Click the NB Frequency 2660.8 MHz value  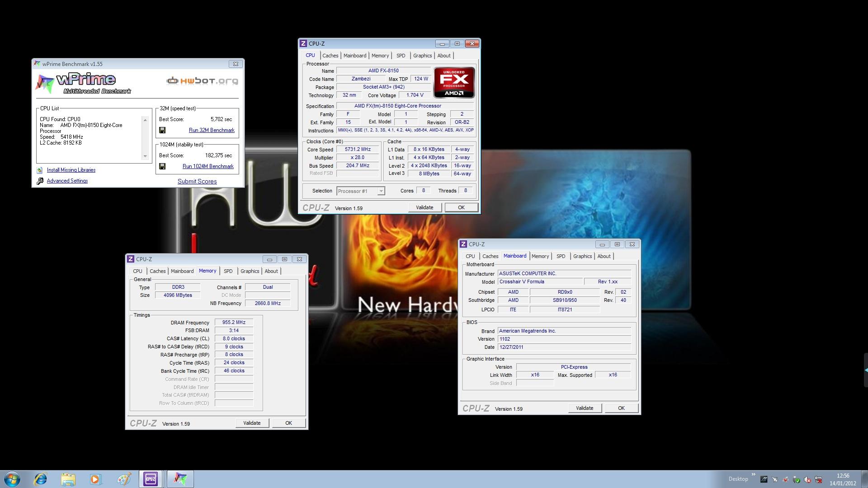coord(268,304)
